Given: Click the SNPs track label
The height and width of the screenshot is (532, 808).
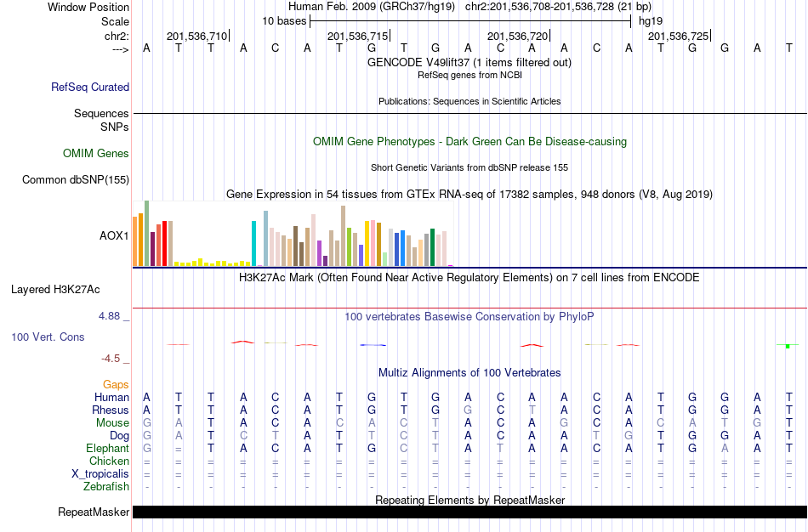Looking at the screenshot, I should coord(115,127).
